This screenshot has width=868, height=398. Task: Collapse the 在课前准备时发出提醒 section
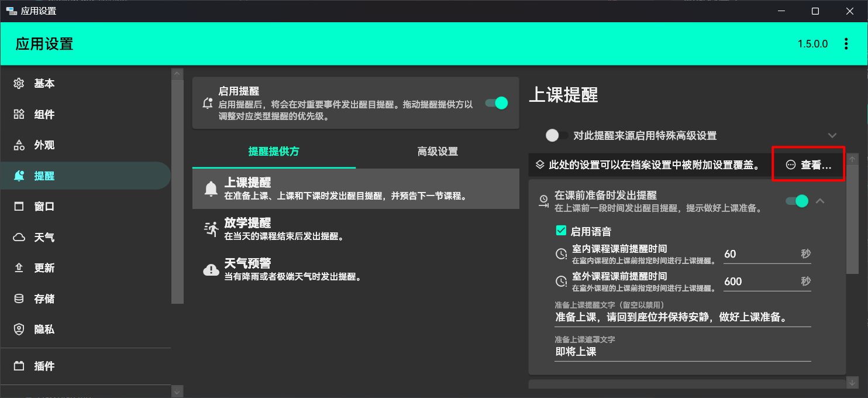pos(820,201)
